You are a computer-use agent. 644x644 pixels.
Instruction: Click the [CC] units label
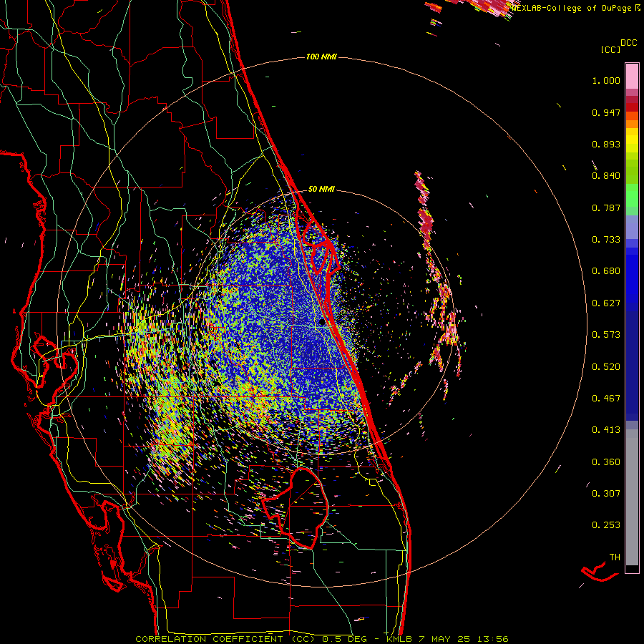click(611, 49)
